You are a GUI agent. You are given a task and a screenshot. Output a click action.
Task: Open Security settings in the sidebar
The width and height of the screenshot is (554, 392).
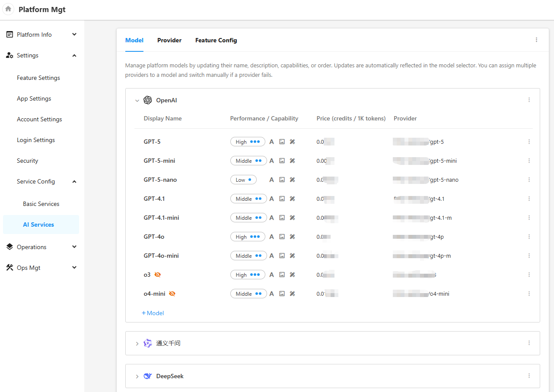click(28, 161)
